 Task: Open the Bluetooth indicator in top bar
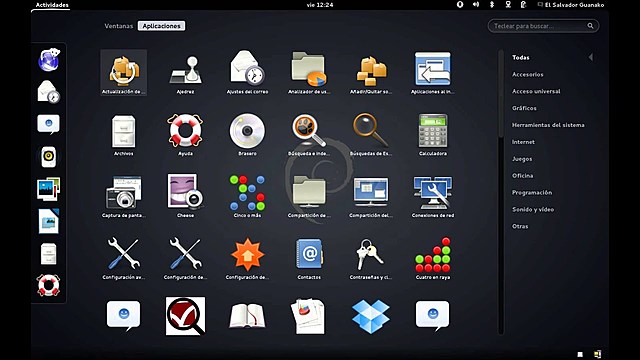click(x=492, y=4)
